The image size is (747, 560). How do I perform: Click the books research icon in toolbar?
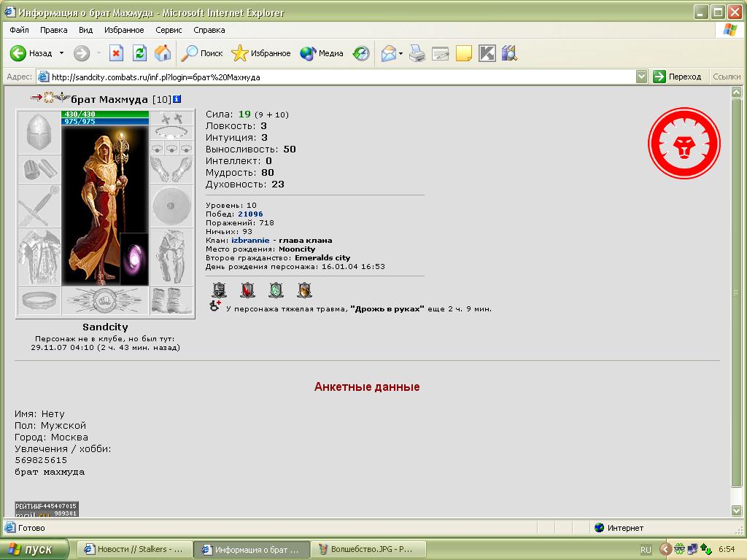point(509,52)
